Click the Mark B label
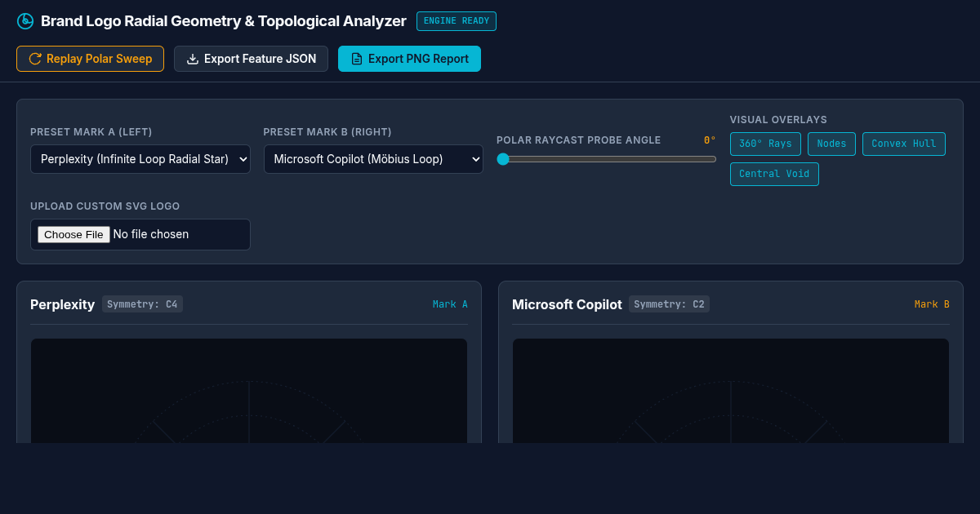This screenshot has height=514, width=980. (x=932, y=304)
